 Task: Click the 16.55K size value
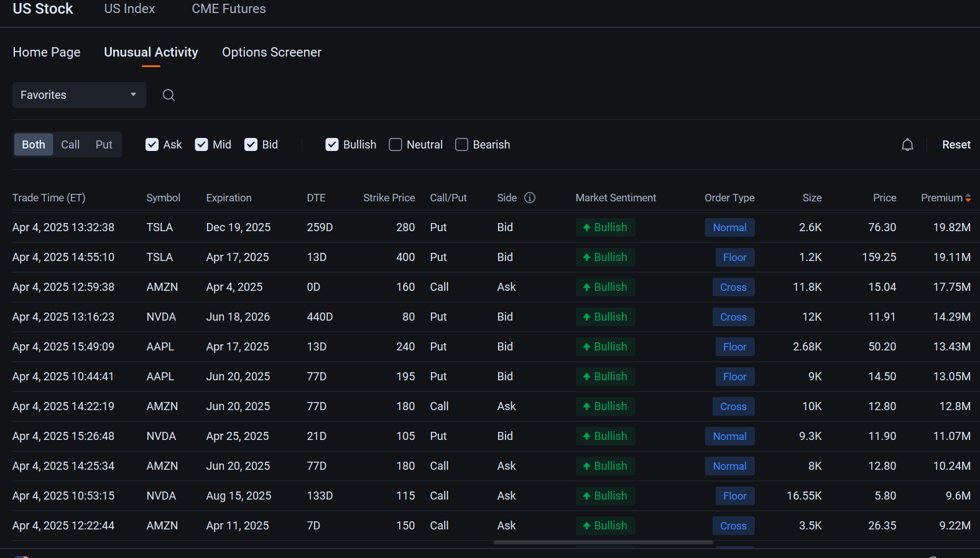point(804,496)
